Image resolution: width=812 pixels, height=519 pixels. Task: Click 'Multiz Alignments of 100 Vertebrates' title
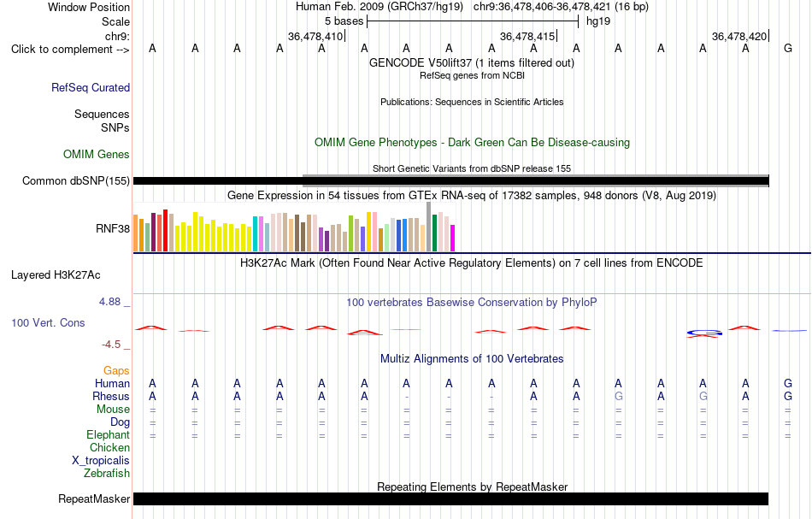click(x=472, y=358)
